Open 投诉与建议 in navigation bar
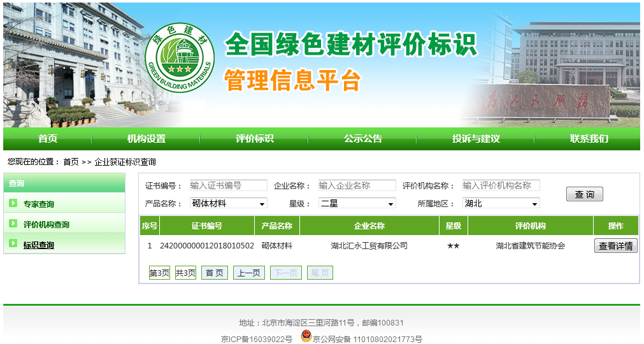644x344 pixels. pyautogui.click(x=476, y=139)
